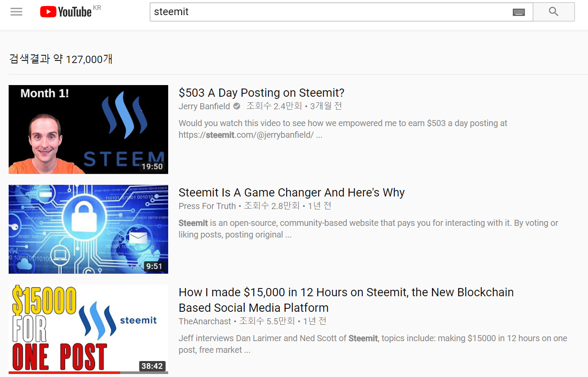Visit TheAnarchast channel
This screenshot has height=377, width=588.
click(x=205, y=321)
